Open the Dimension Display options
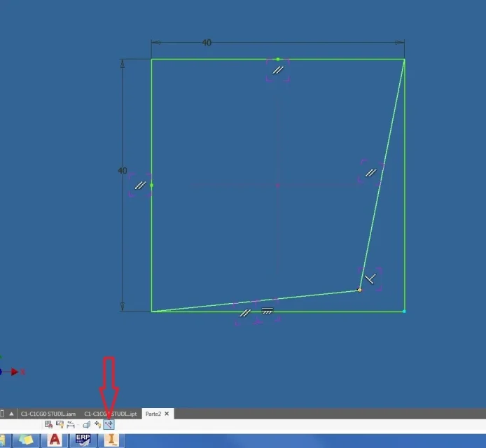The height and width of the screenshot is (448, 486). point(71,424)
